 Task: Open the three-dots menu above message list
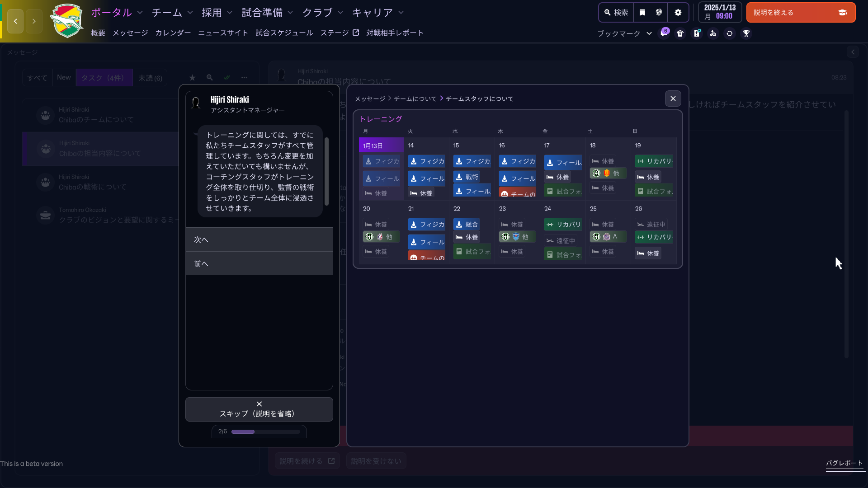pyautogui.click(x=244, y=78)
